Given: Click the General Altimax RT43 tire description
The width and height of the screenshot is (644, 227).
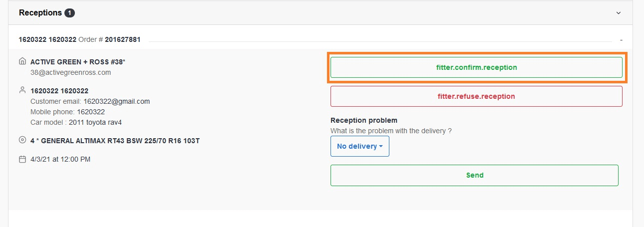Looking at the screenshot, I should (115, 141).
